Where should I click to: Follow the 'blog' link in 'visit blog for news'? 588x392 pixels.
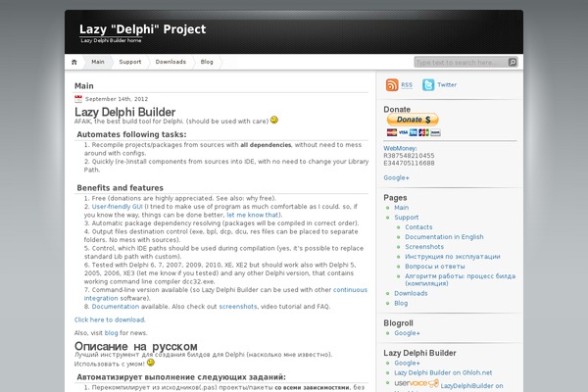[x=111, y=333]
